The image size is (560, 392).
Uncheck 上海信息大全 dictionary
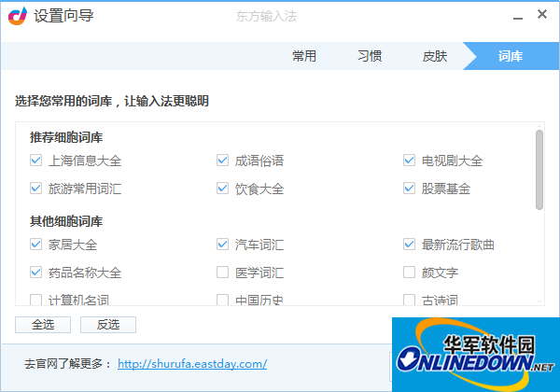[x=35, y=161]
